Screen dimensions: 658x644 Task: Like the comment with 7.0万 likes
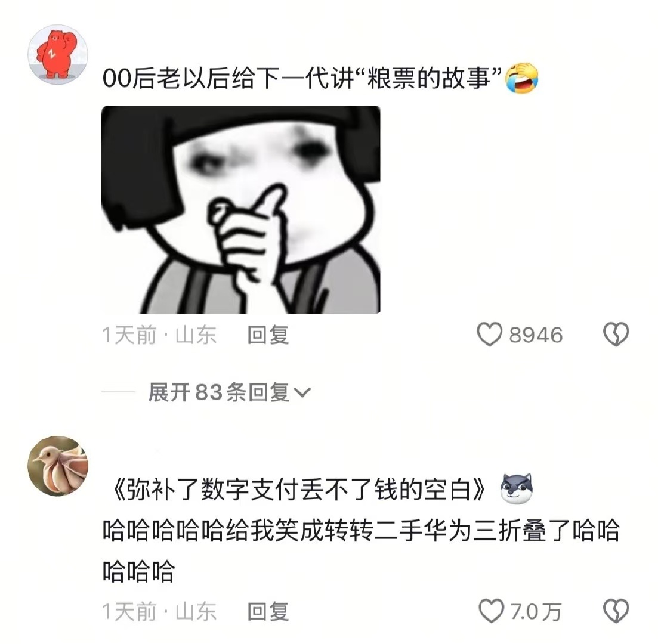[492, 611]
